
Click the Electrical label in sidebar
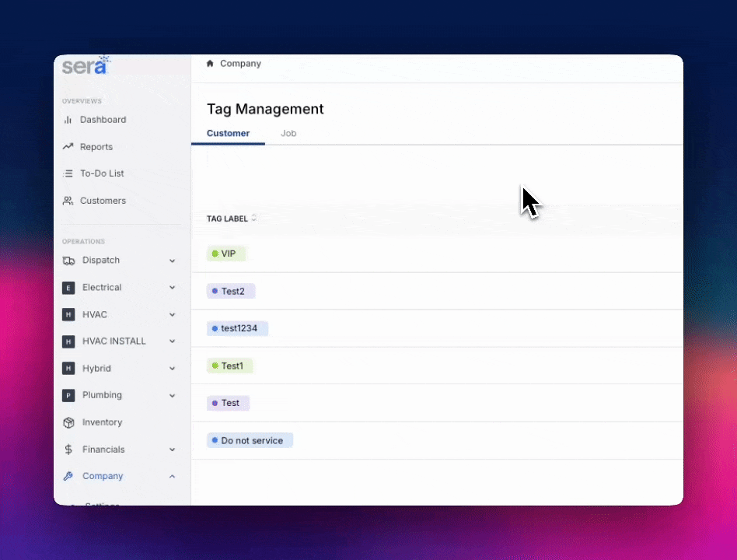tap(102, 287)
